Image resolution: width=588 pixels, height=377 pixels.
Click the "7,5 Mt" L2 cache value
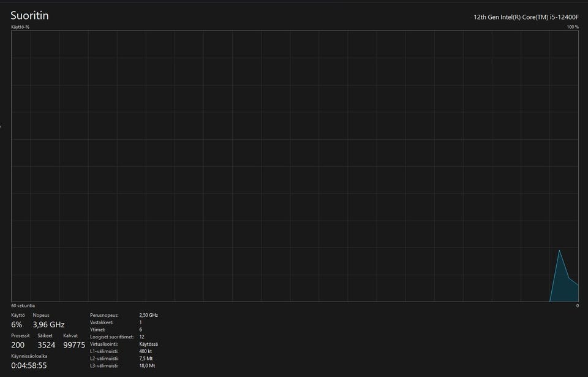pyautogui.click(x=146, y=359)
